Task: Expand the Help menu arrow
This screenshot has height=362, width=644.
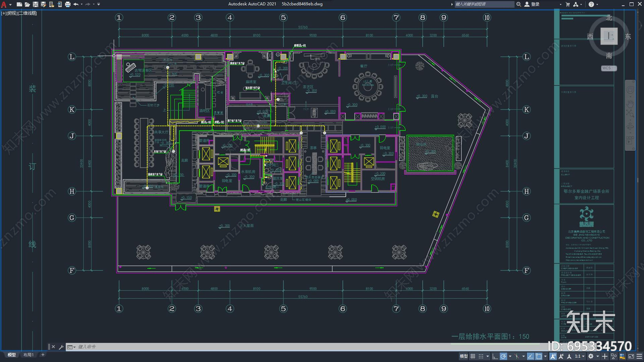Action: click(597, 4)
